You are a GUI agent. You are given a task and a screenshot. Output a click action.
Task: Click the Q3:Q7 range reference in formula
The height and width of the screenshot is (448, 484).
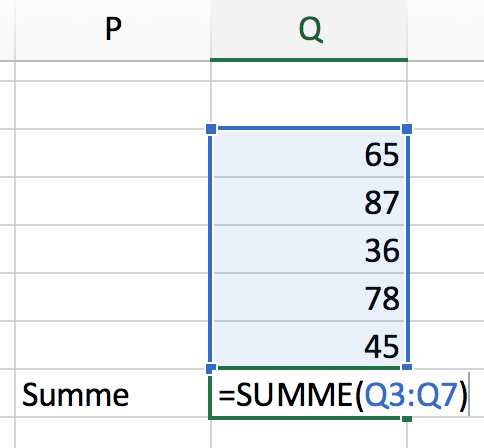[x=411, y=395]
